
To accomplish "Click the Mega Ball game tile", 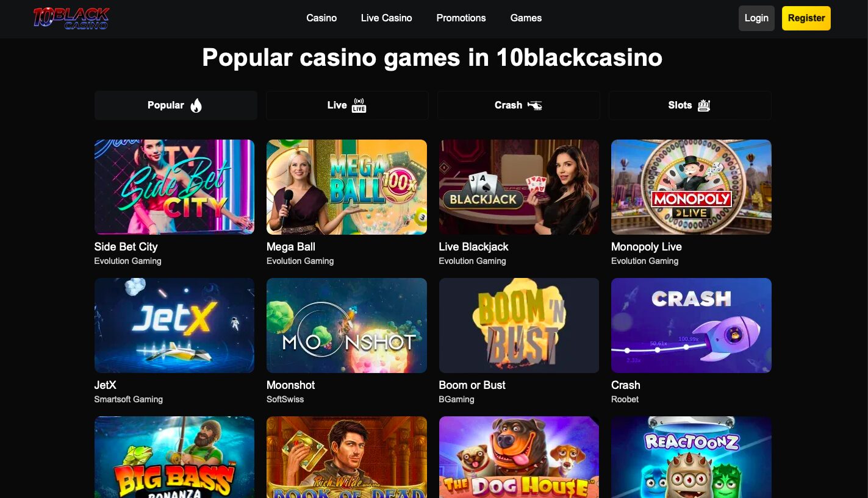I will pyautogui.click(x=346, y=187).
